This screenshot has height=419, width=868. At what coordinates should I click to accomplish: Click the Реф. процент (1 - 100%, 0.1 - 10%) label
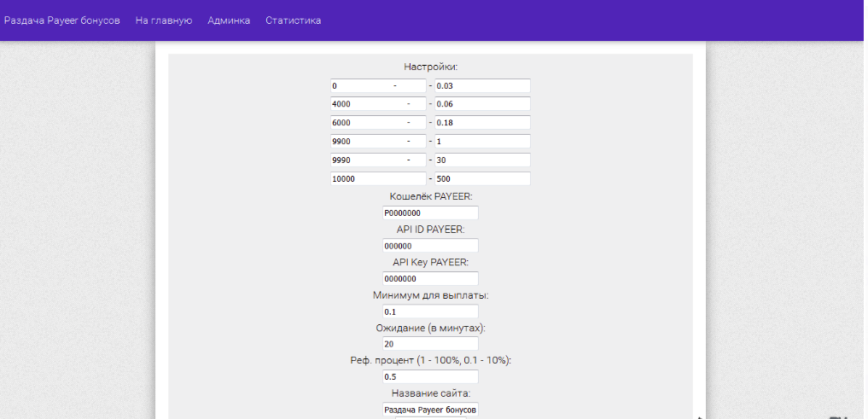431,360
